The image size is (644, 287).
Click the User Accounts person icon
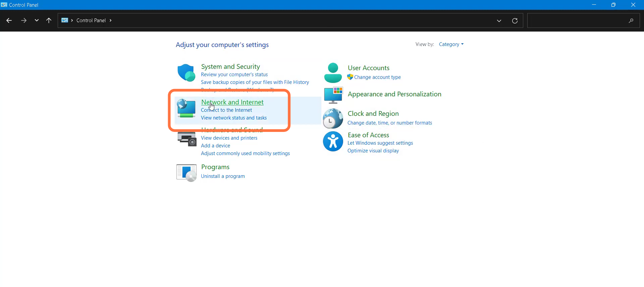pyautogui.click(x=333, y=73)
